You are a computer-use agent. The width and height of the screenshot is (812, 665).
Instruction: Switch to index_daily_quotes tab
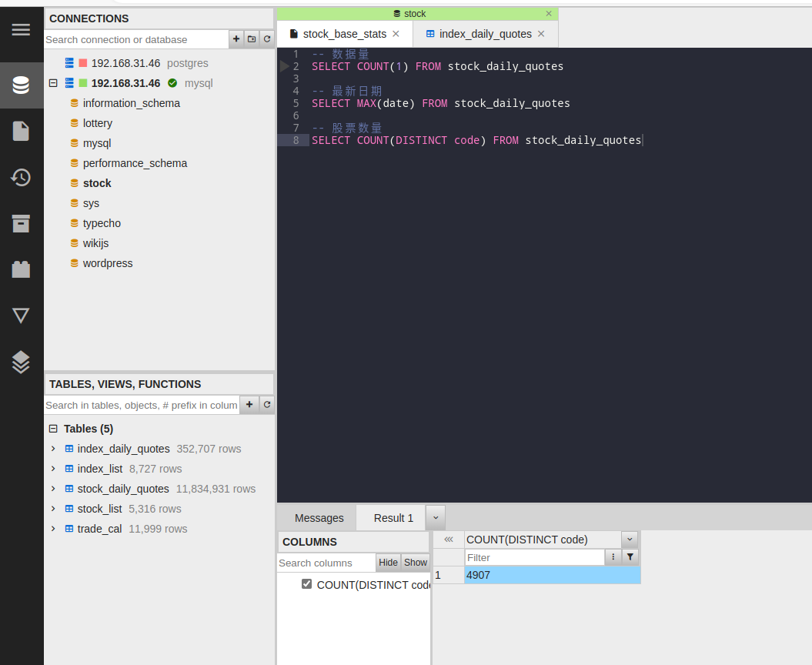point(485,34)
